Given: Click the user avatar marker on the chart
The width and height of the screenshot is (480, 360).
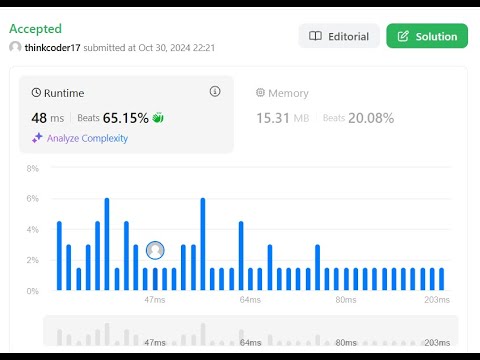Looking at the screenshot, I should (155, 250).
